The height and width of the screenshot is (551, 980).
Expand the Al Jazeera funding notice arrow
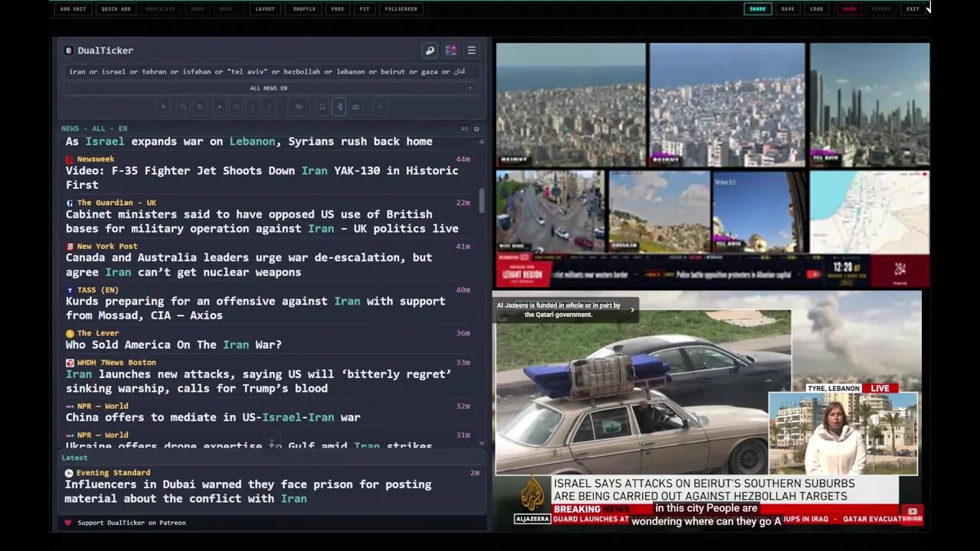(632, 310)
